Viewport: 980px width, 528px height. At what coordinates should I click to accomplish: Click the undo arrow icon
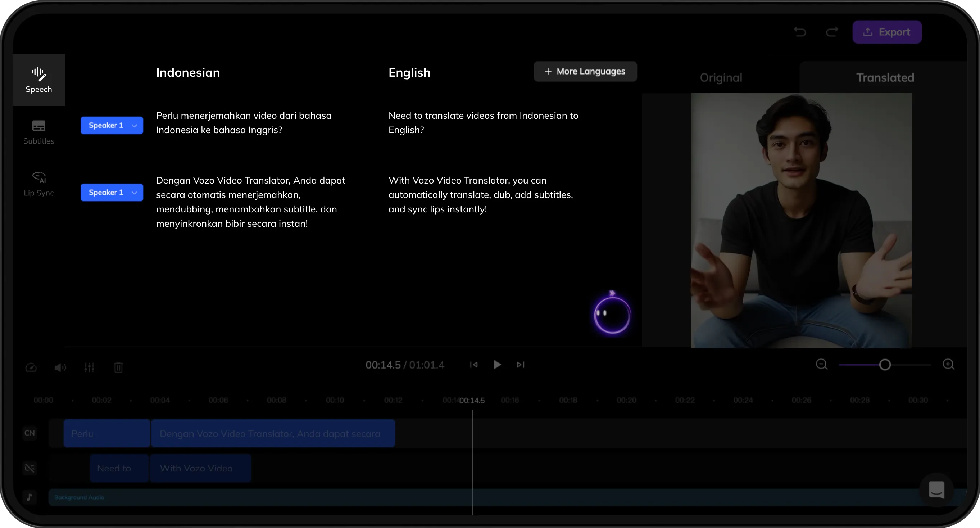tap(800, 32)
